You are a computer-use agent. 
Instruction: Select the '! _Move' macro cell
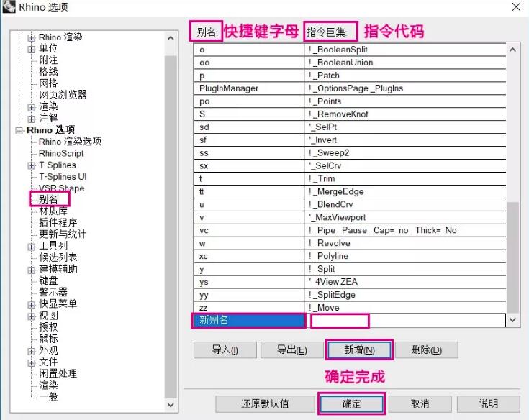(405, 308)
